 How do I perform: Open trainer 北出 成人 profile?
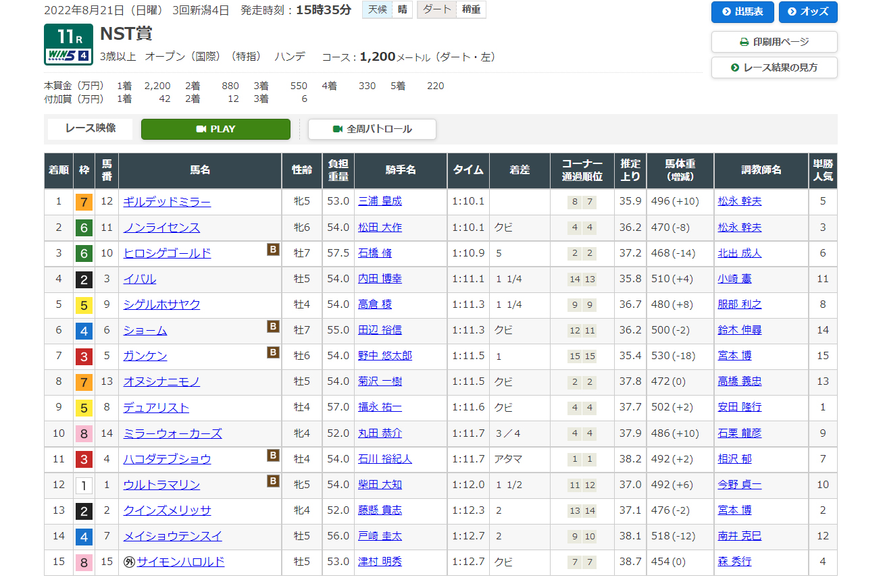tap(739, 253)
